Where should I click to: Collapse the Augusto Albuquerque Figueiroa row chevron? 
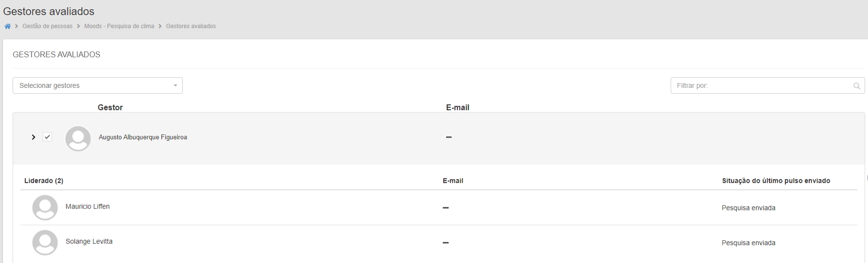tap(34, 137)
